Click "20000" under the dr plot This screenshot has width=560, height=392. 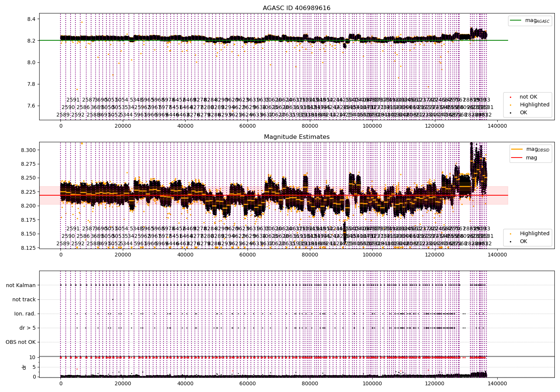[123, 383]
